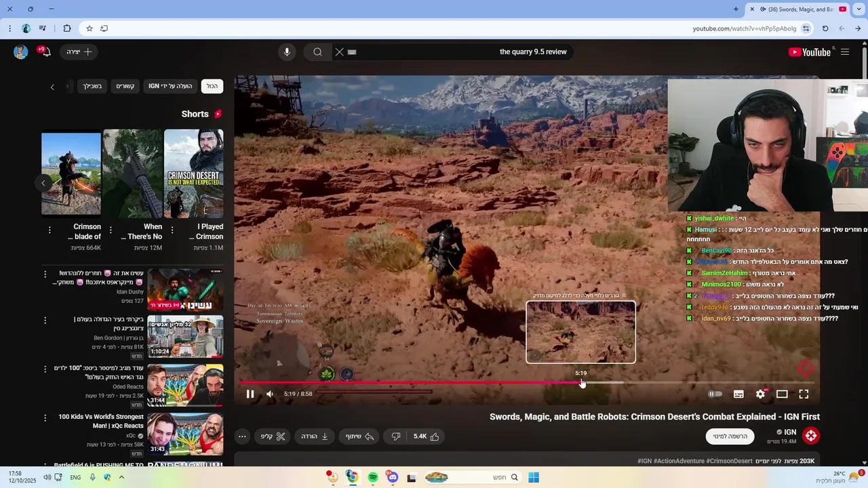Open Spotify from the taskbar
Screen dimensions: 868x488
372,477
